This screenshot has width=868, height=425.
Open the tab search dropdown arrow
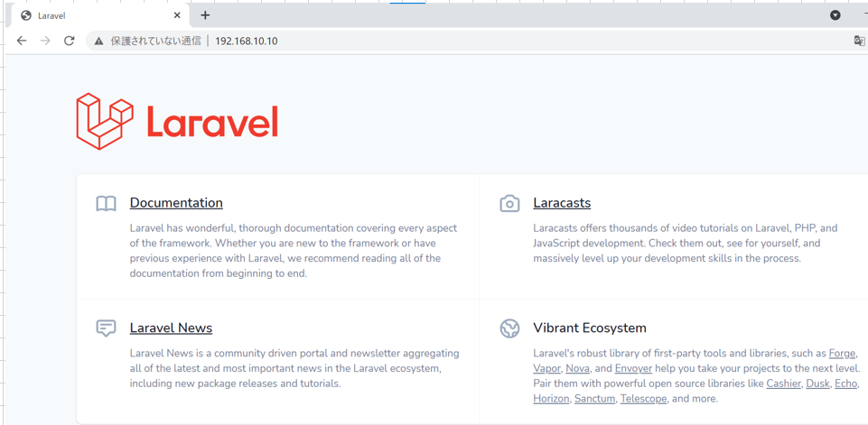[835, 15]
